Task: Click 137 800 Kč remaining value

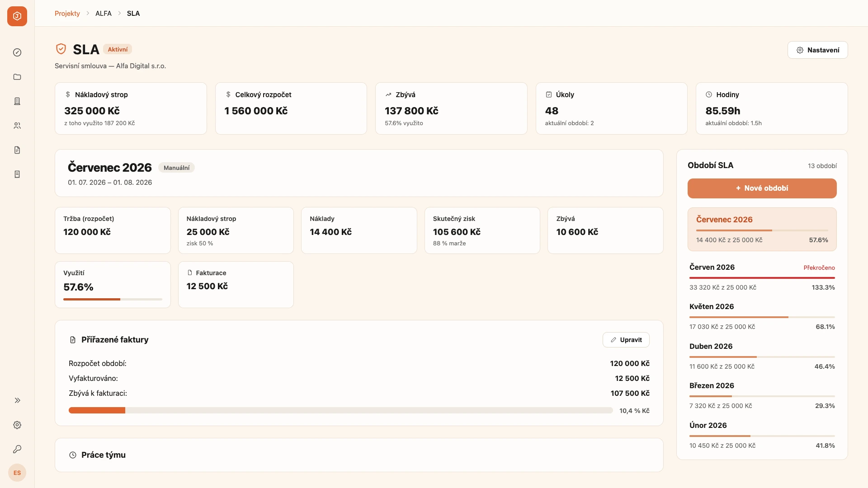Action: tap(411, 111)
